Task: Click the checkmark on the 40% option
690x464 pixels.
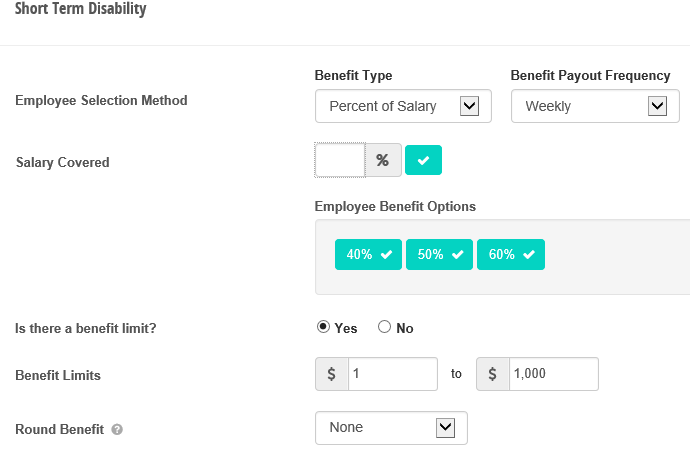Action: 386,254
